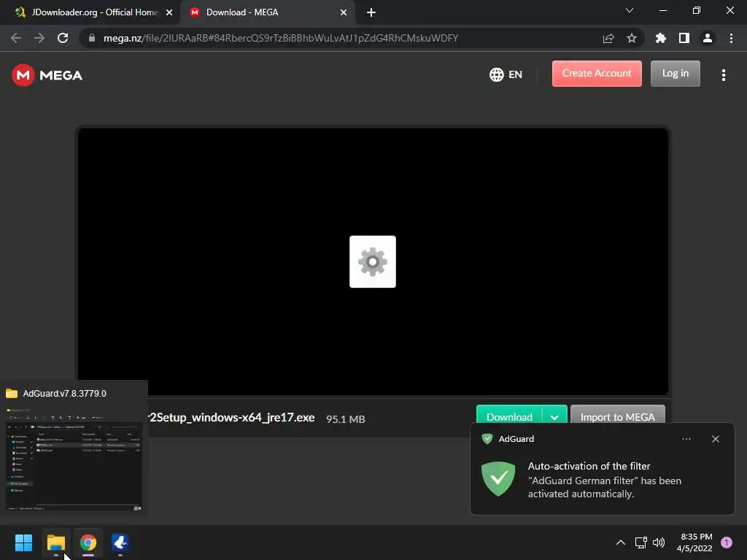The image size is (747, 560).
Task: Expand the Download options dropdown arrow
Action: pyautogui.click(x=554, y=416)
